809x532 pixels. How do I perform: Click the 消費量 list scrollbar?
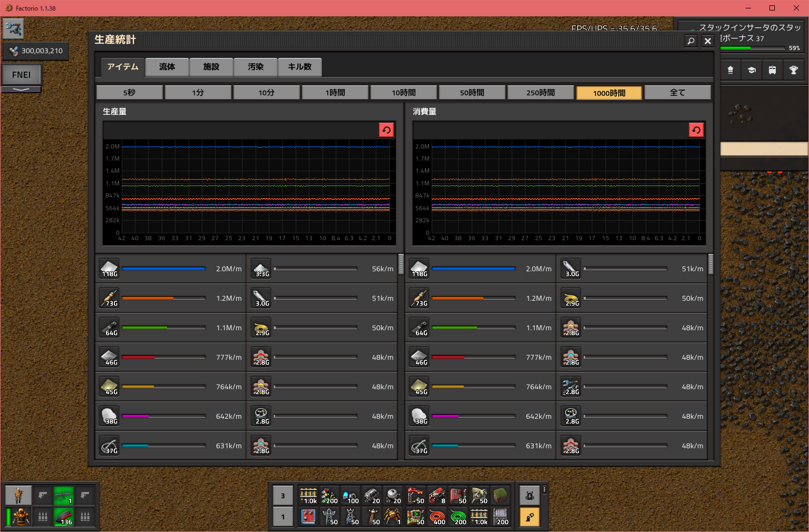tap(711, 264)
